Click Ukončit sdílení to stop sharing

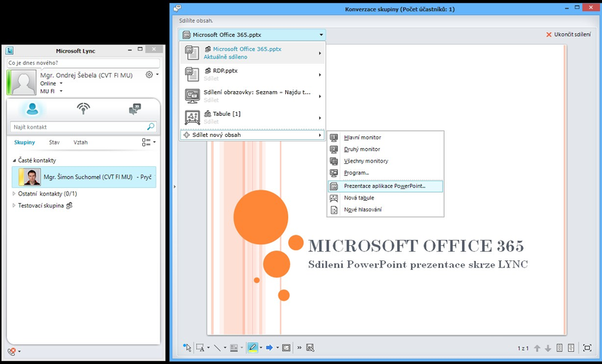click(x=569, y=35)
